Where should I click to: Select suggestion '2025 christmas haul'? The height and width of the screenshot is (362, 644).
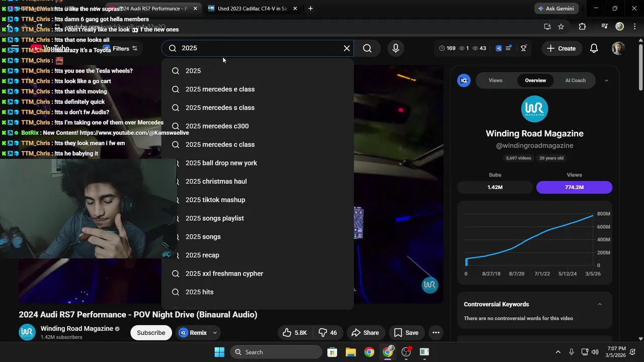pyautogui.click(x=258, y=182)
